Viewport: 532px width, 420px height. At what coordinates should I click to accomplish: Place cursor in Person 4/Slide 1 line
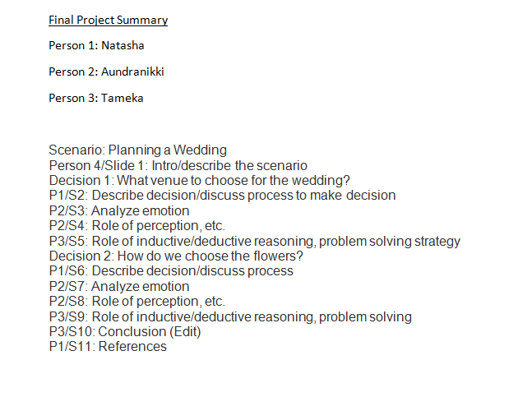(x=178, y=165)
